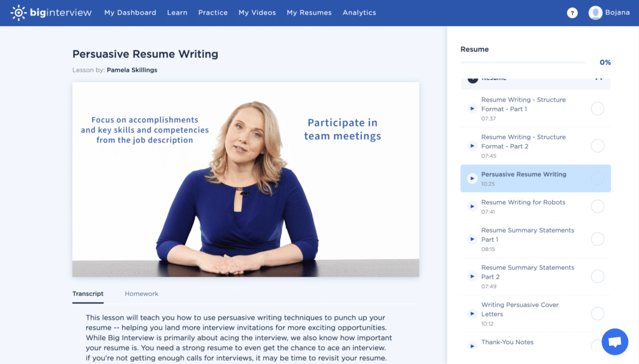The width and height of the screenshot is (639, 364).
Task: Open the chat support bubble
Action: [x=615, y=342]
